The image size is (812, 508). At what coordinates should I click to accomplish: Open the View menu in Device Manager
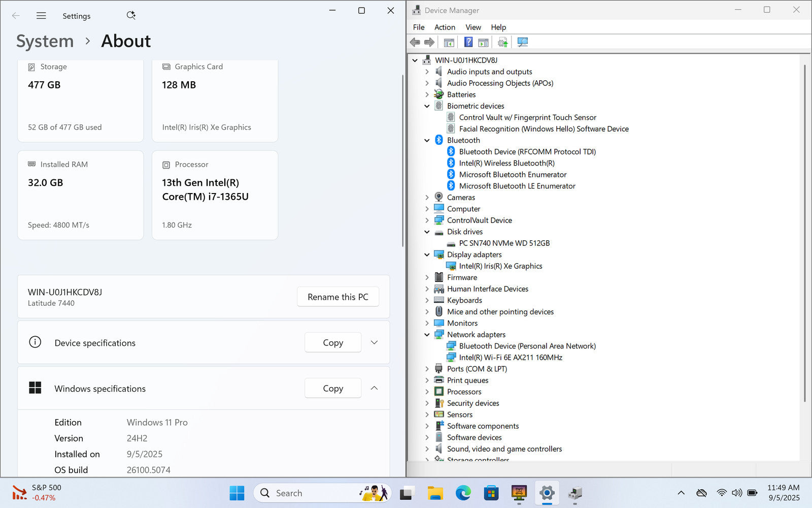(x=473, y=27)
